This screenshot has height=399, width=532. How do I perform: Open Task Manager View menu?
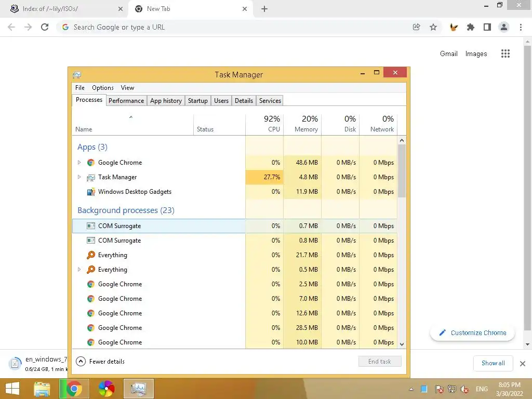click(128, 88)
